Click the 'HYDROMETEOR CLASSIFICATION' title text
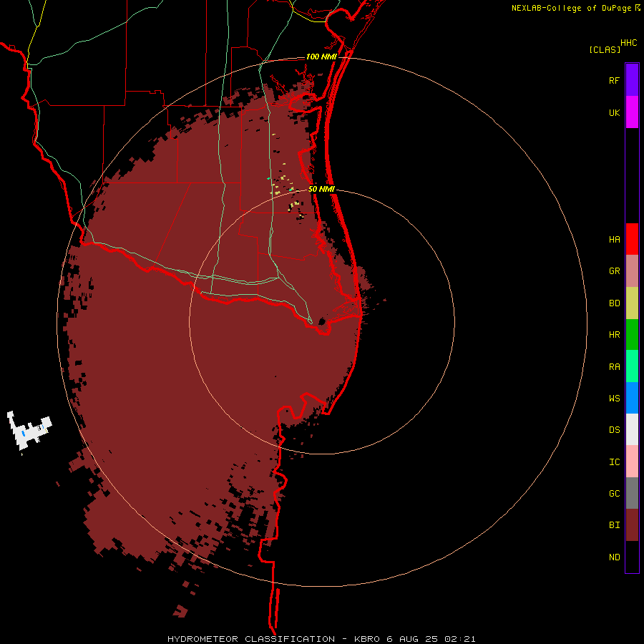644x644 pixels. (251, 639)
